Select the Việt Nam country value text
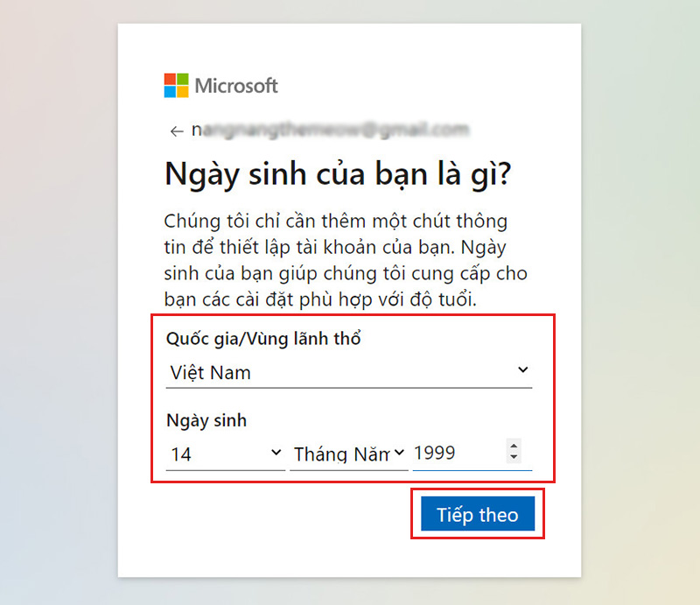The width and height of the screenshot is (700, 605). 211,373
